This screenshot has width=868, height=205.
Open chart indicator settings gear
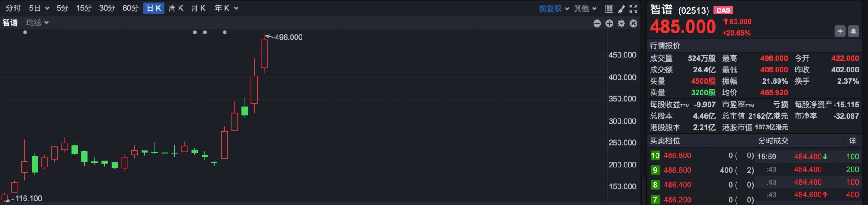click(622, 24)
